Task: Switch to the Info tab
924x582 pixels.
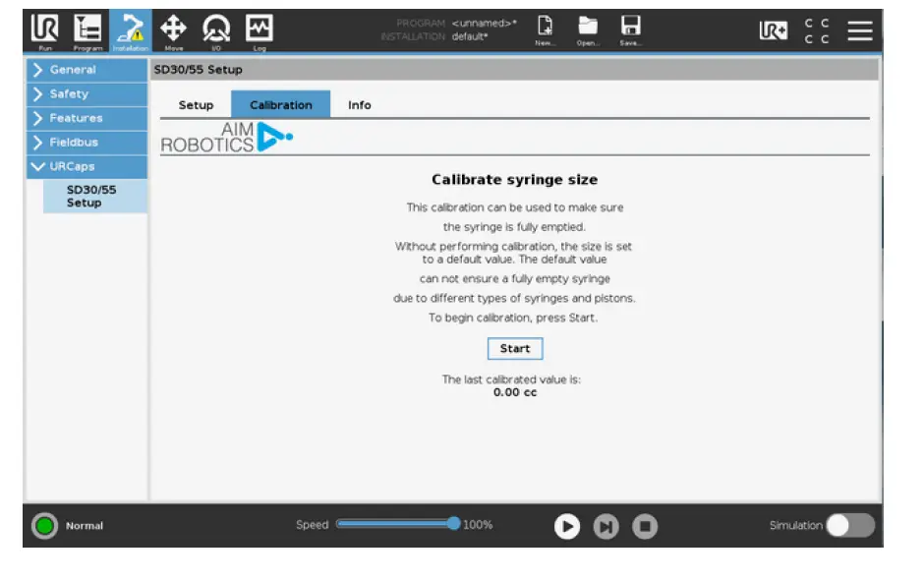Action: [x=359, y=105]
